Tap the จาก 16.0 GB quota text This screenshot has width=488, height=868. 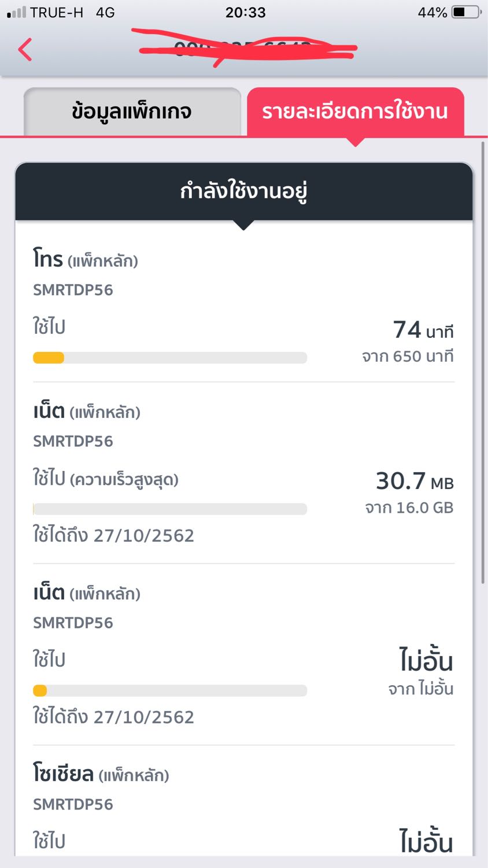point(409,508)
